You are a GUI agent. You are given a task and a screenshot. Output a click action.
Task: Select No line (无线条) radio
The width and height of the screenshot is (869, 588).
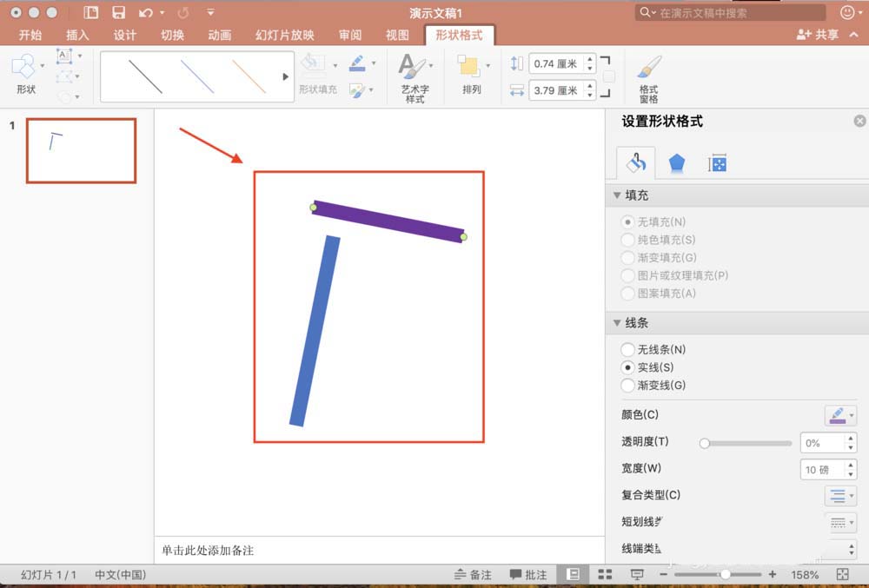click(627, 349)
